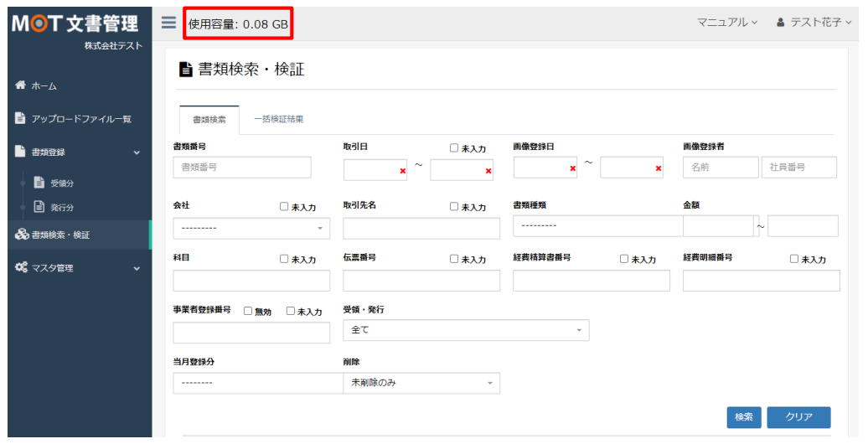Click the gears icon beside マスタ管理
868x444 pixels.
coord(21,267)
